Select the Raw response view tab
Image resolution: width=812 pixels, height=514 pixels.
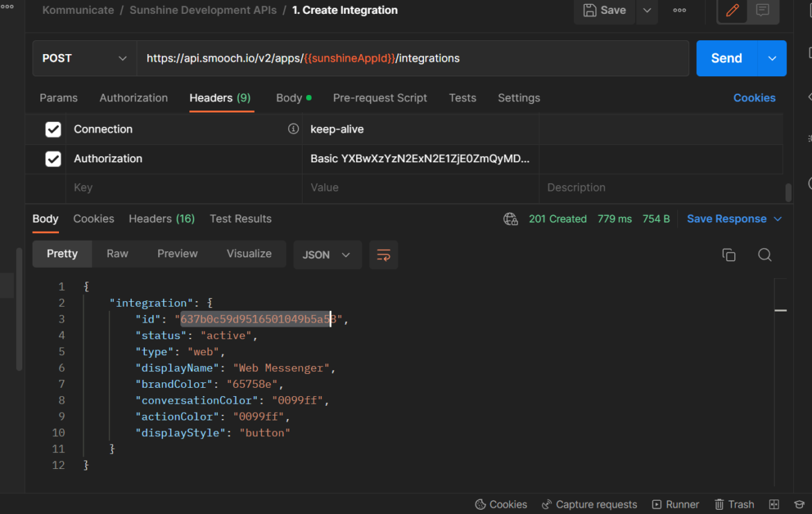(x=117, y=254)
